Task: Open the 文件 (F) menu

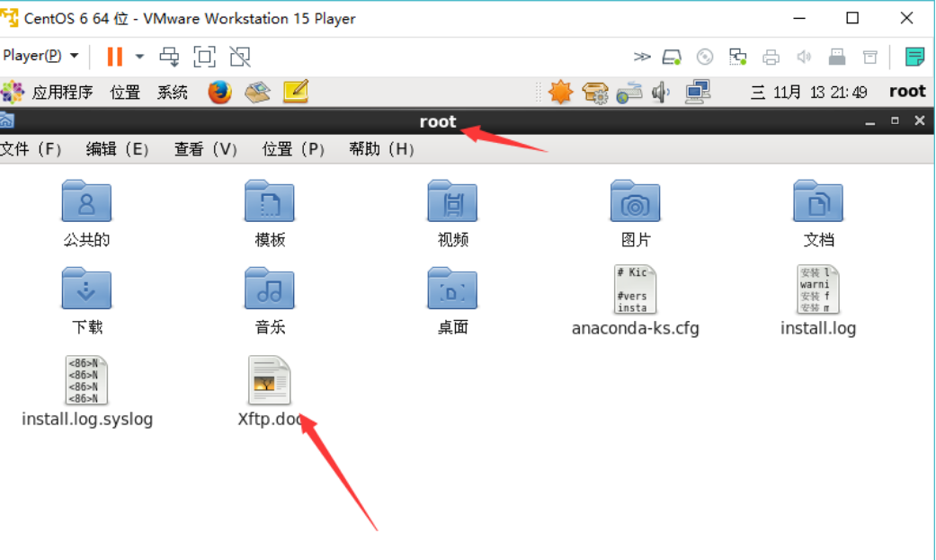Action: (31, 148)
